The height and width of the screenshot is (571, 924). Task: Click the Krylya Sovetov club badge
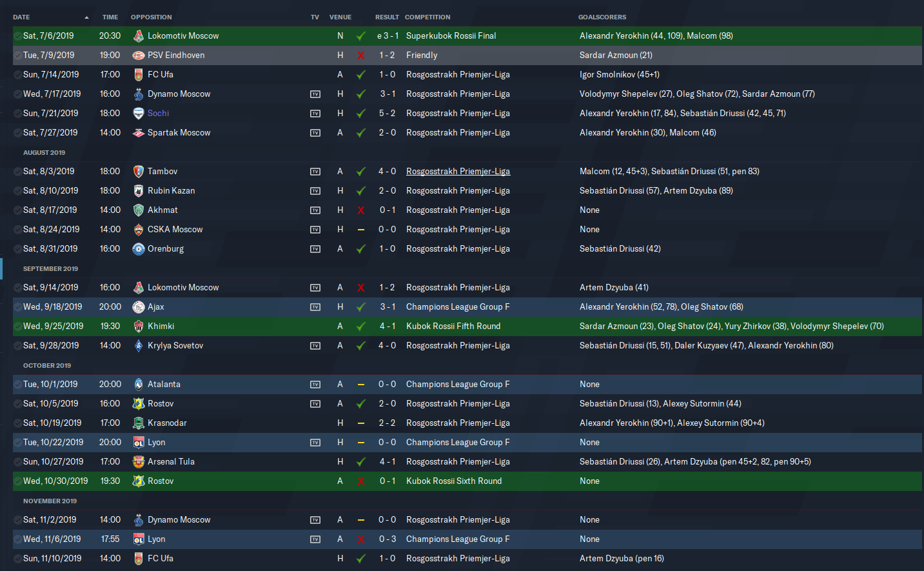click(138, 346)
